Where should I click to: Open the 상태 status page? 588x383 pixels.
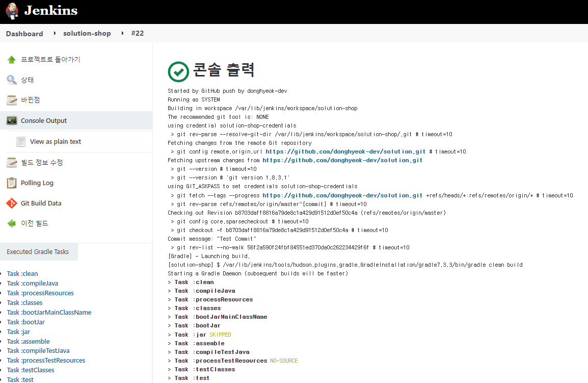[27, 80]
